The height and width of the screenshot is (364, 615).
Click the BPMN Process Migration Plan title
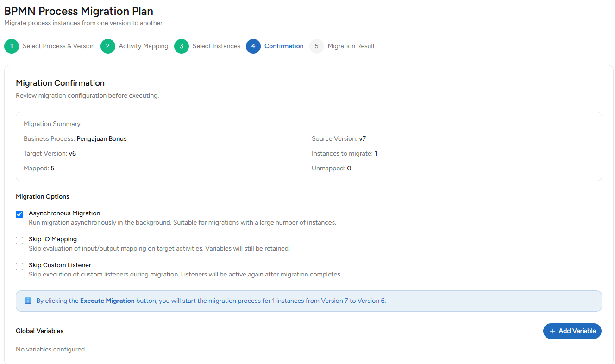click(79, 11)
